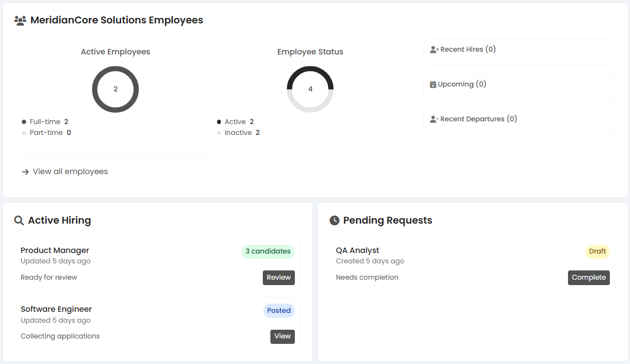Expand the Upcoming (0) panel
The image size is (630, 364).
coord(519,87)
